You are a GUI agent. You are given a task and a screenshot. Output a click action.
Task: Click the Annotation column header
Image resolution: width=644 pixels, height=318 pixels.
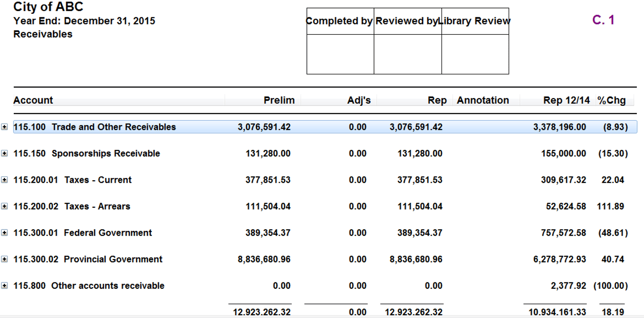pyautogui.click(x=483, y=100)
